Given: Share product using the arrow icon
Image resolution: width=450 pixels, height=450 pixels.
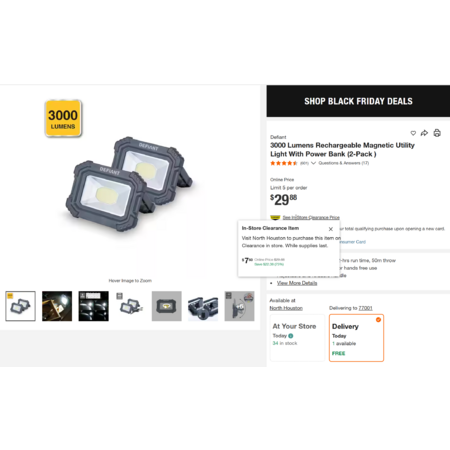Looking at the screenshot, I should point(424,133).
